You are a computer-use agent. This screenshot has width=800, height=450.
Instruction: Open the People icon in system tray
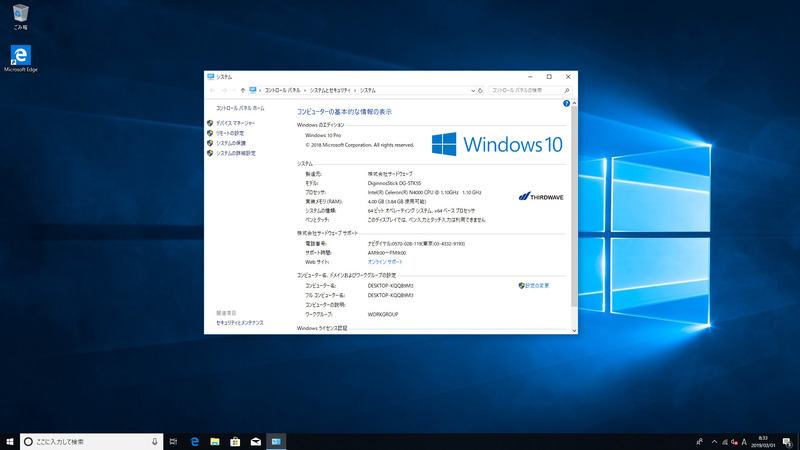[699, 442]
